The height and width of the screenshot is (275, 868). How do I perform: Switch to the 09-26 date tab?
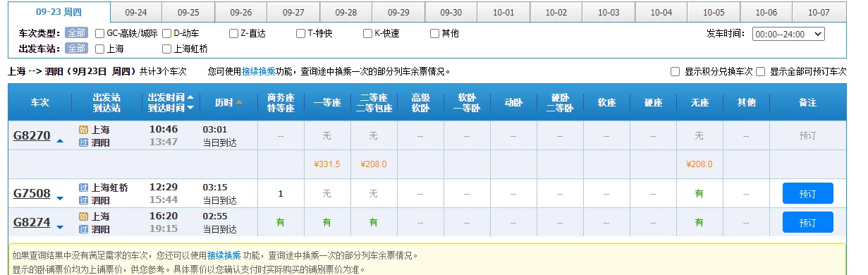click(x=240, y=13)
